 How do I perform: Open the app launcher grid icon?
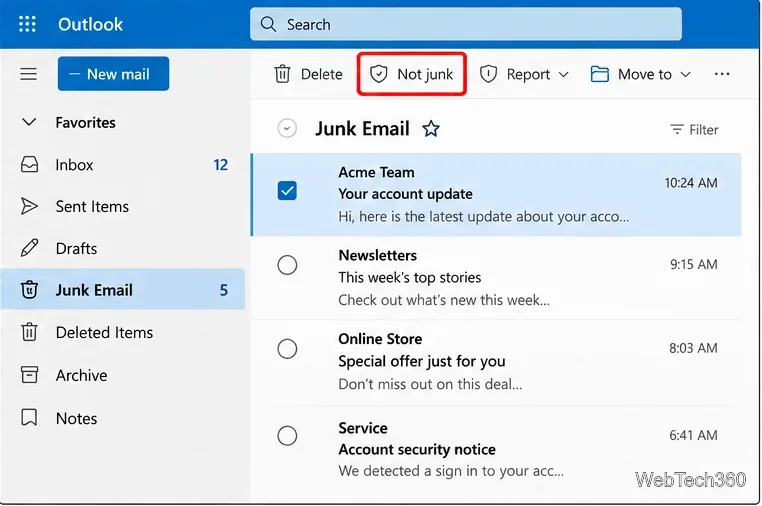(27, 24)
